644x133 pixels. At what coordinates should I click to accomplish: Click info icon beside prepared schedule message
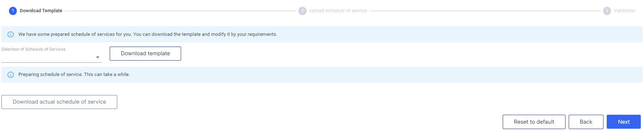[x=11, y=34]
